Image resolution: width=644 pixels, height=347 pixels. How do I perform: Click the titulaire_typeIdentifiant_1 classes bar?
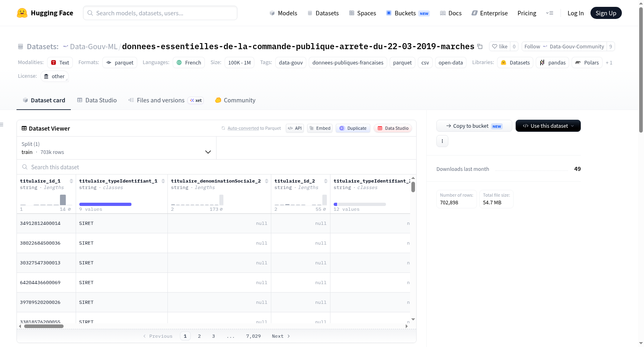(x=105, y=204)
